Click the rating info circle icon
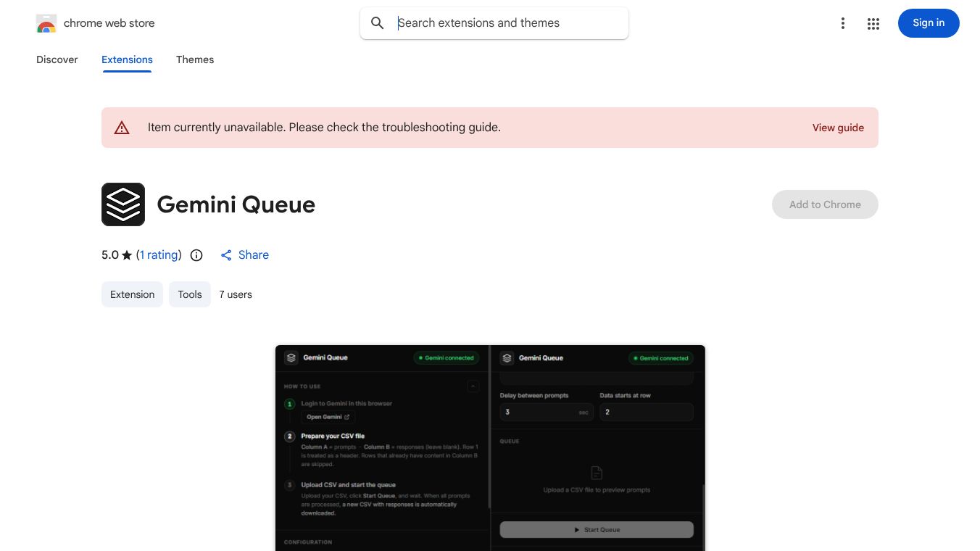980x551 pixels. [196, 255]
